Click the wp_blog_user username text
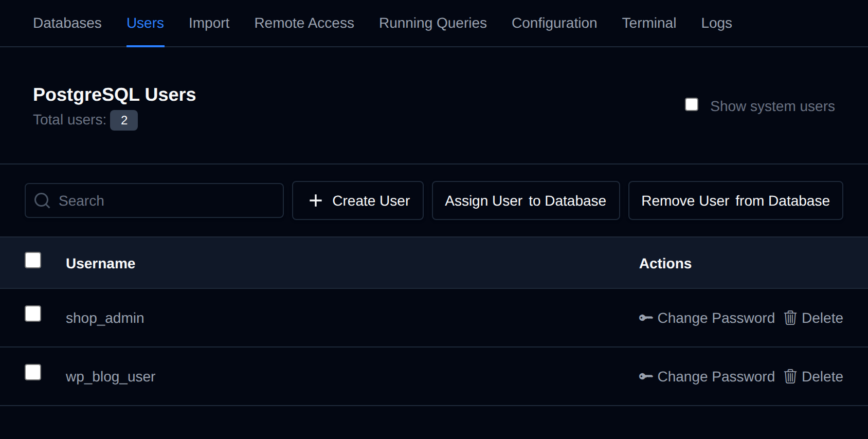868x439 pixels. (111, 377)
